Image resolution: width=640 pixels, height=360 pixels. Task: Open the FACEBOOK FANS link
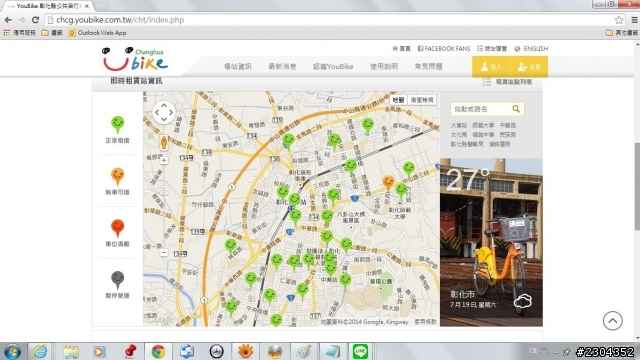click(444, 49)
